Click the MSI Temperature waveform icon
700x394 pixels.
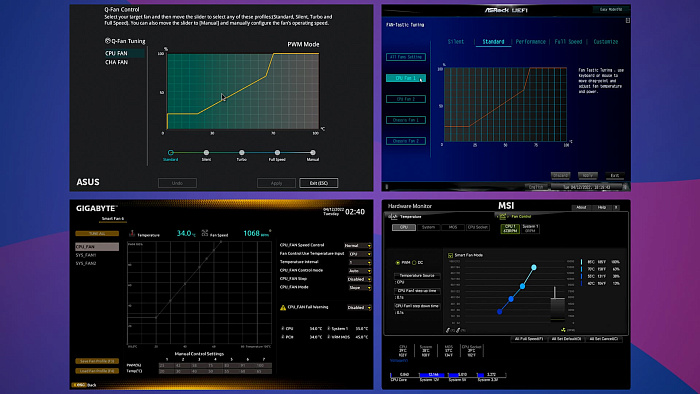click(x=393, y=216)
